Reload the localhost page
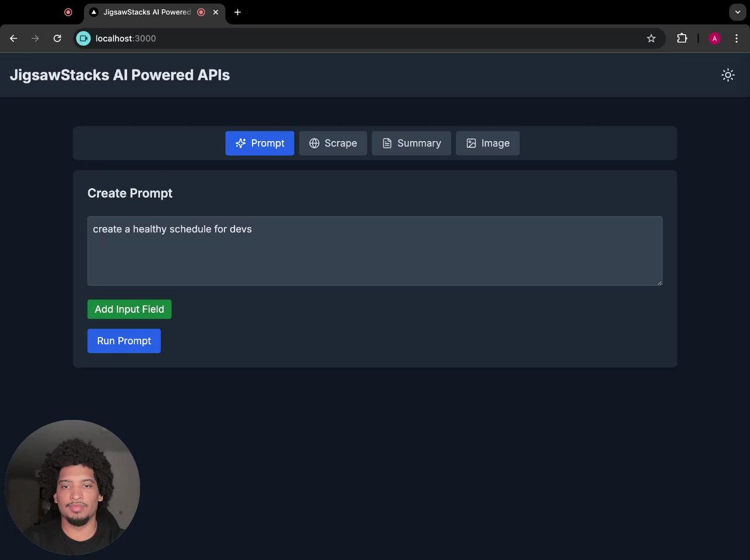The image size is (750, 560). tap(57, 39)
